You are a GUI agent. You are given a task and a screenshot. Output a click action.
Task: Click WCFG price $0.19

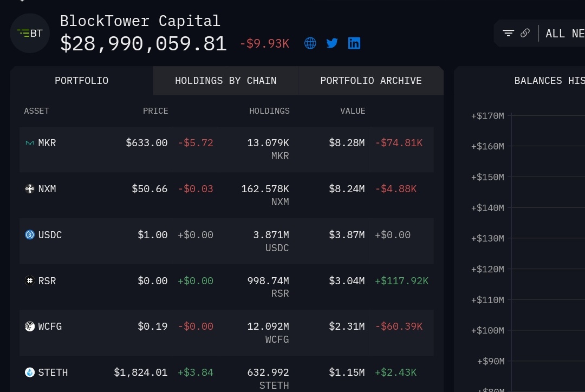(x=153, y=326)
